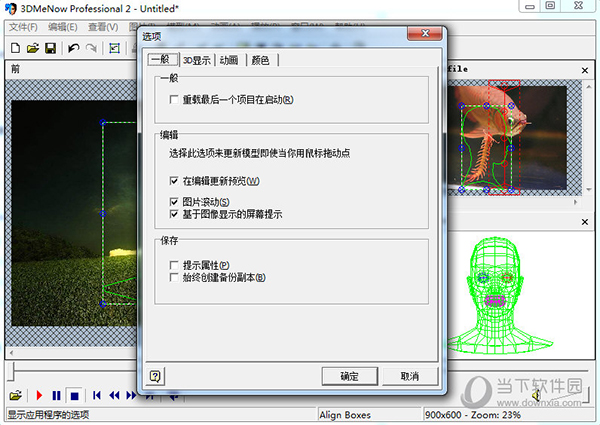
Task: Click scroll-right arrow under profile image
Action: point(576,202)
